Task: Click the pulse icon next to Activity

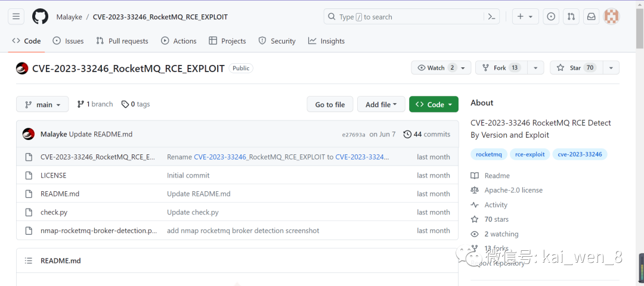Action: [475, 205]
